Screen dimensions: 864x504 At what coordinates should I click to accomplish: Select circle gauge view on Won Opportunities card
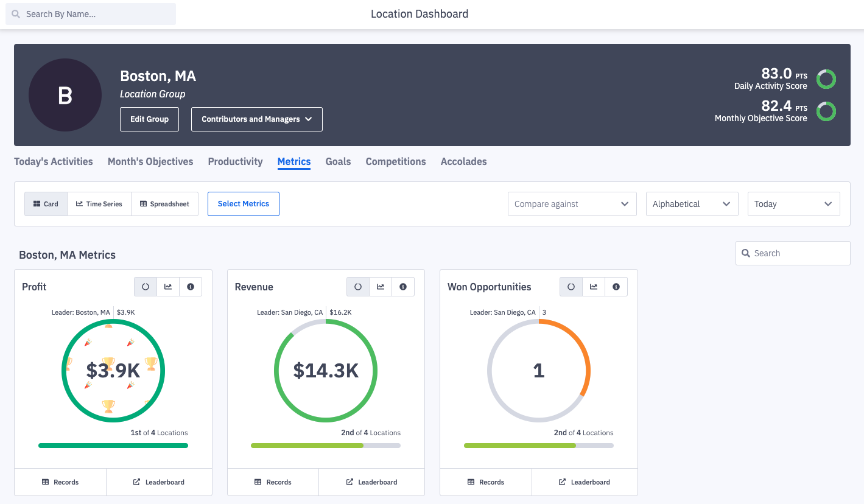pos(571,287)
